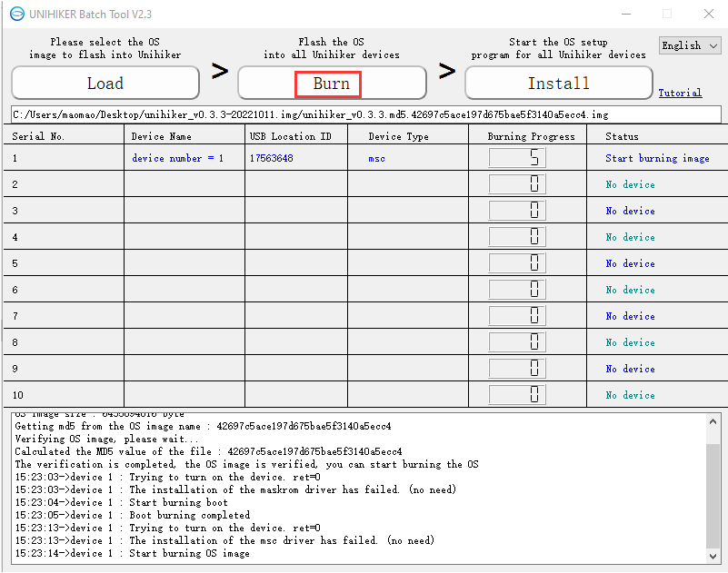Click the Install button

tap(557, 83)
